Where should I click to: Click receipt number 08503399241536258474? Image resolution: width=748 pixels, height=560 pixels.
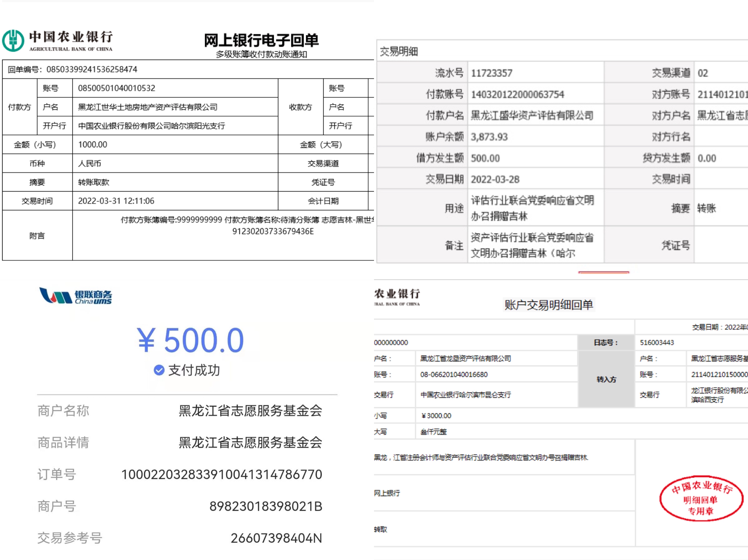tap(92, 69)
